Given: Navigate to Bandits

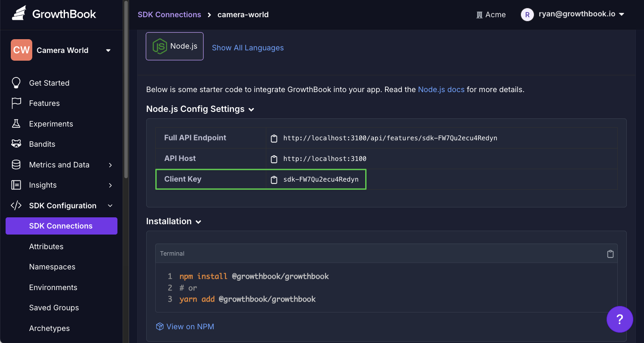Looking at the screenshot, I should pyautogui.click(x=42, y=144).
